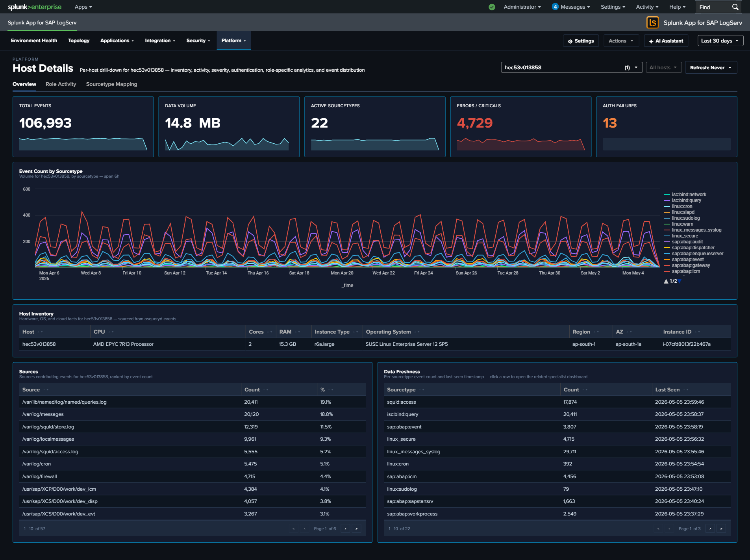The height and width of the screenshot is (560, 750).
Task: Click the squid:access row in Data Freshness
Action: pos(557,402)
